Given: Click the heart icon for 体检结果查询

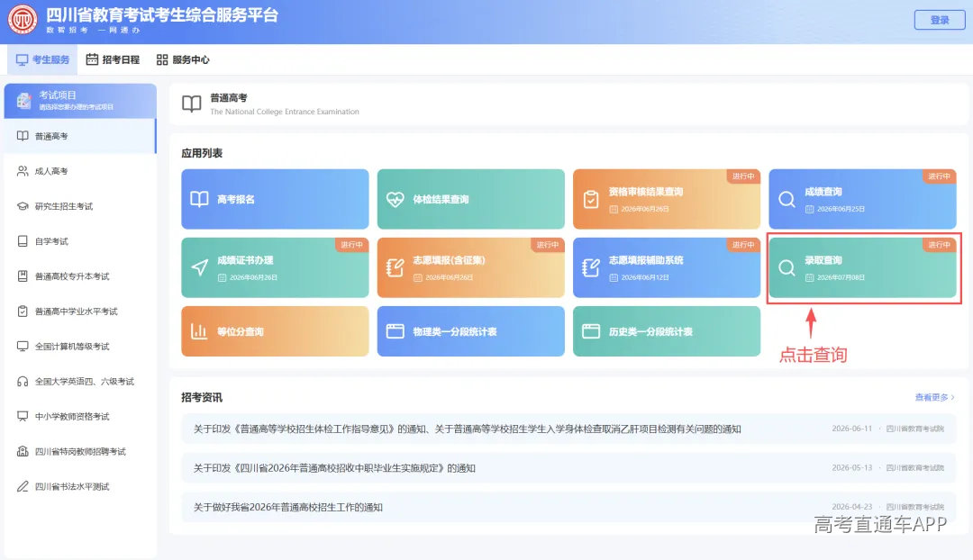Looking at the screenshot, I should click(396, 199).
